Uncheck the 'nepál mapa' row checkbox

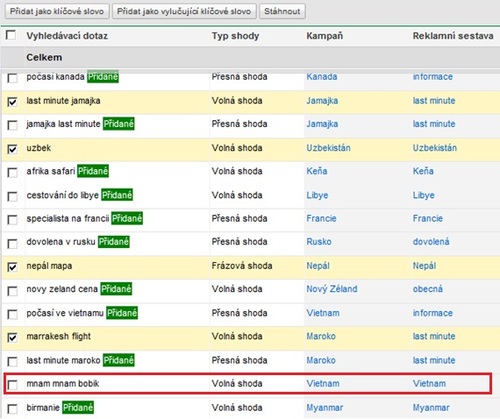click(12, 267)
